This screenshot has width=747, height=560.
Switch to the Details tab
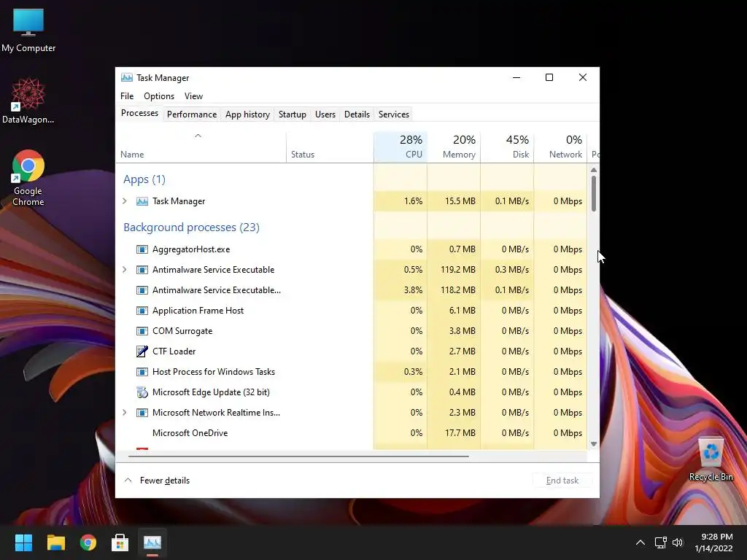[x=357, y=114]
